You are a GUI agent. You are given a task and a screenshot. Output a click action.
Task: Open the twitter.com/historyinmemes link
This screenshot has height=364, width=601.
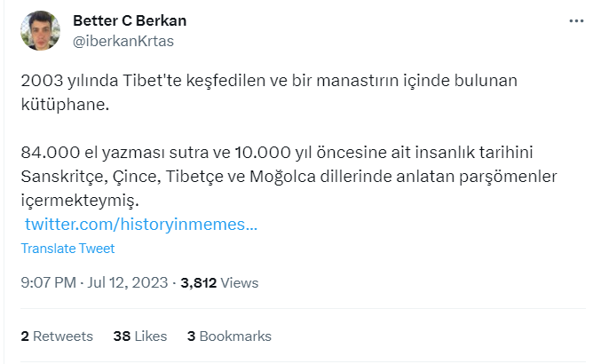pyautogui.click(x=141, y=225)
